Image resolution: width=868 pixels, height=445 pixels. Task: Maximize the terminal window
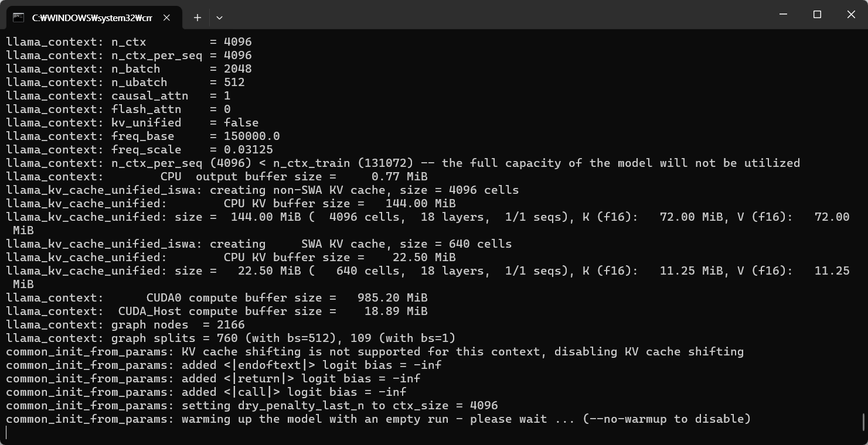(817, 15)
